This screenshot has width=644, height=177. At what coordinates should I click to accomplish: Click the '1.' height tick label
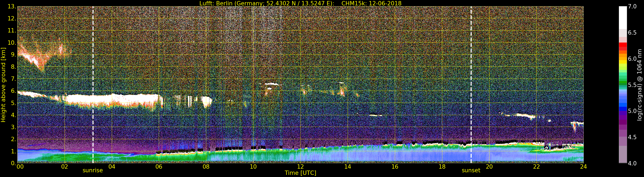[13, 151]
